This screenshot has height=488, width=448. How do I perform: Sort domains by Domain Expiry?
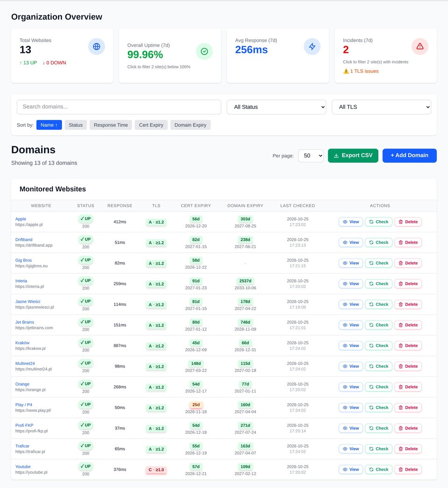tap(190, 125)
